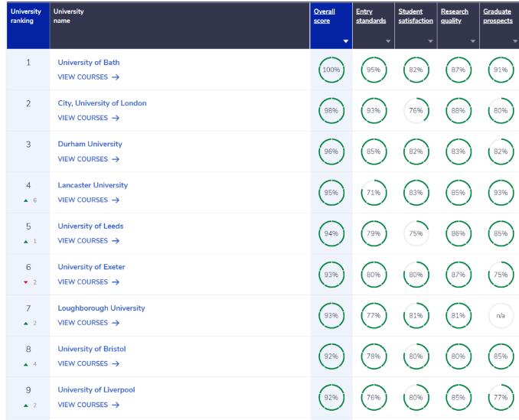Image resolution: width=519 pixels, height=420 pixels.
Task: Click VIEW COURSES under University of Bath
Action: (88, 77)
